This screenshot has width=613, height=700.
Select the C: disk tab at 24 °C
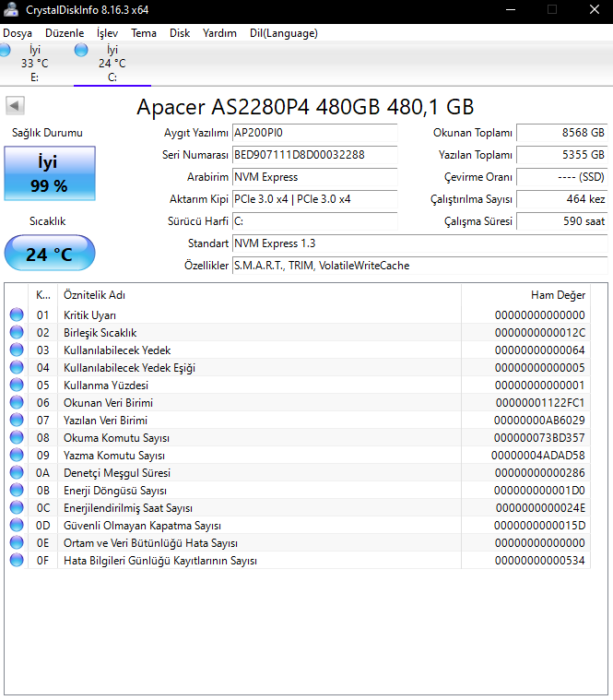coord(112,64)
